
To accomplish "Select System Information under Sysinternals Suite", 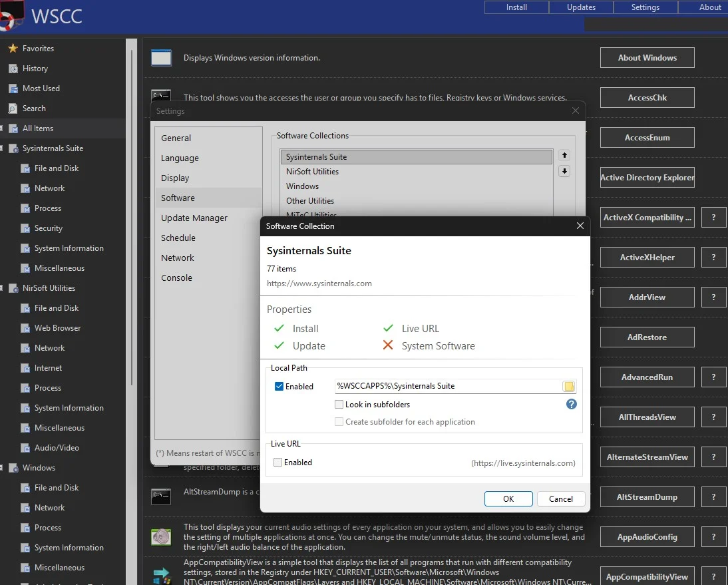I will 69,248.
